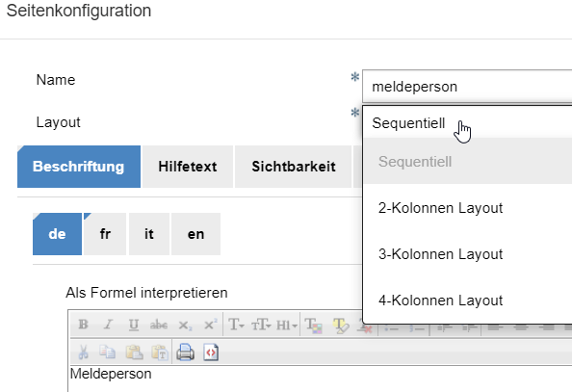
Task: Toggle superscript formatting
Action: pyautogui.click(x=210, y=325)
